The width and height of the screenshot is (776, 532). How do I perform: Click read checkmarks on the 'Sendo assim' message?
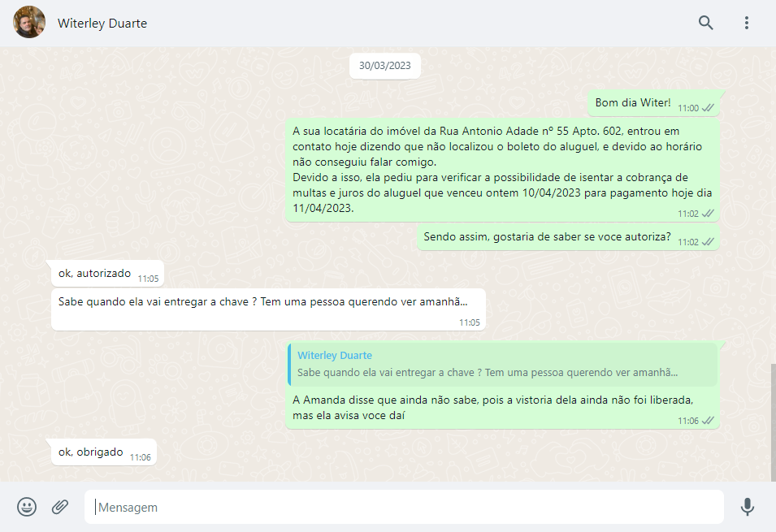[x=709, y=242]
